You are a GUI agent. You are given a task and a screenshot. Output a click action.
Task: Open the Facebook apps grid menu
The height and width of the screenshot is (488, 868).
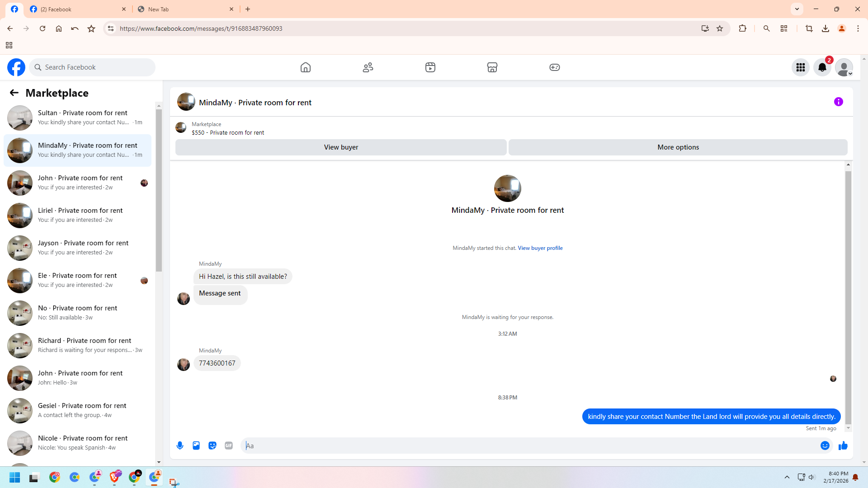pyautogui.click(x=801, y=67)
